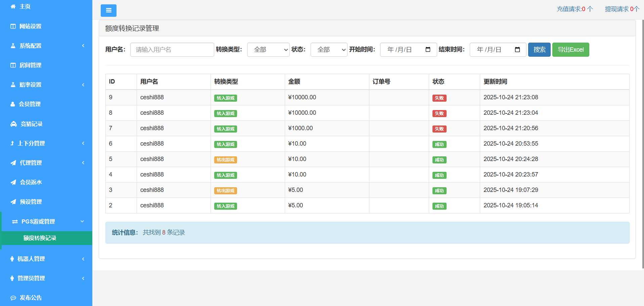This screenshot has width=644, height=306.
Task: Open the calendar picker in 开始时间 field
Action: 428,50
